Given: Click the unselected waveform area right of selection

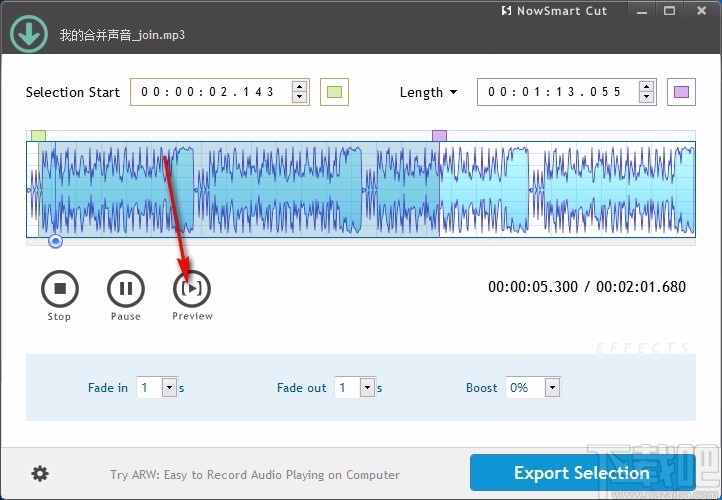Looking at the screenshot, I should pyautogui.click(x=567, y=189).
